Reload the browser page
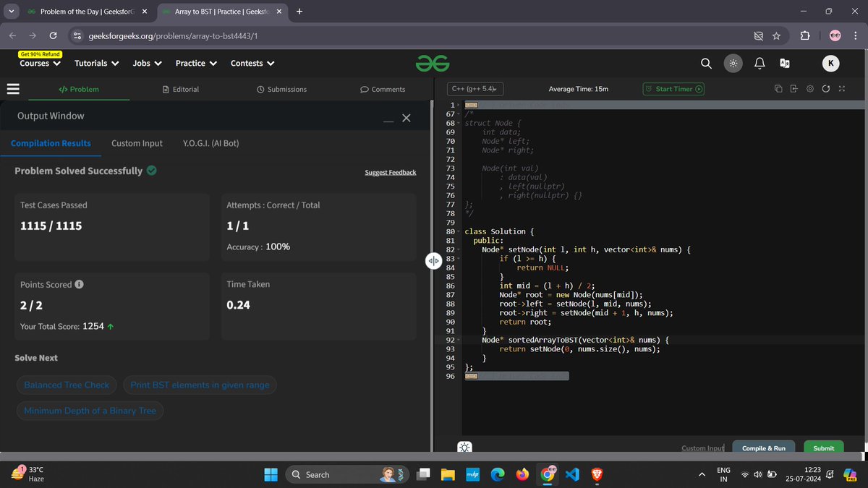Image resolution: width=868 pixels, height=488 pixels. point(53,35)
